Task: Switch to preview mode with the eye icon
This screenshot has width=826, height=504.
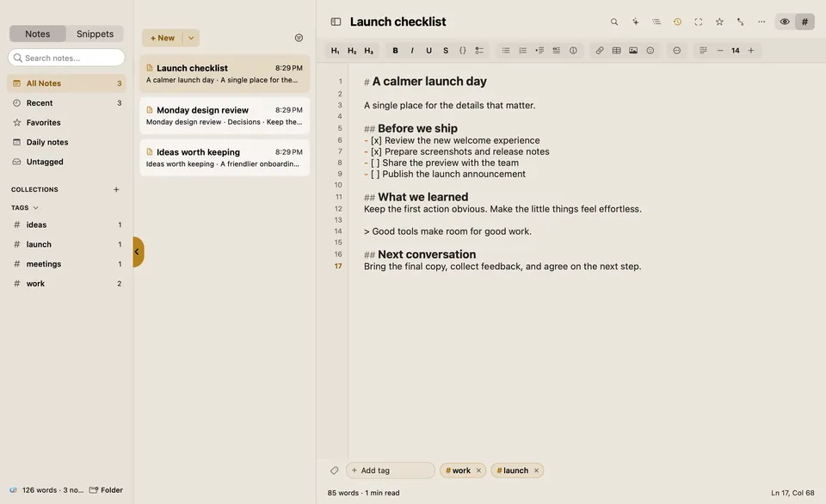Action: [x=785, y=22]
